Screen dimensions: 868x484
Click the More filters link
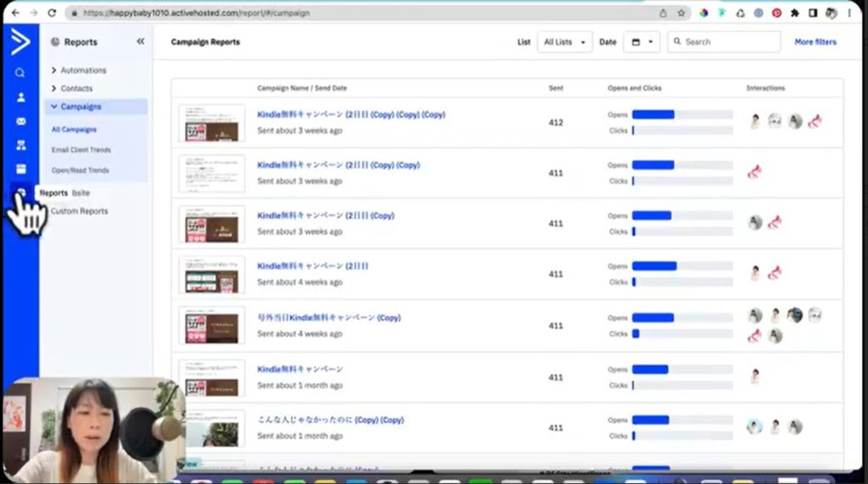[x=815, y=42]
